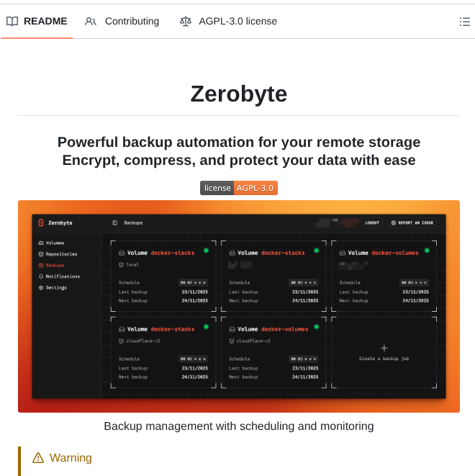Click the Zerobyte logo icon in the app header

click(x=41, y=223)
